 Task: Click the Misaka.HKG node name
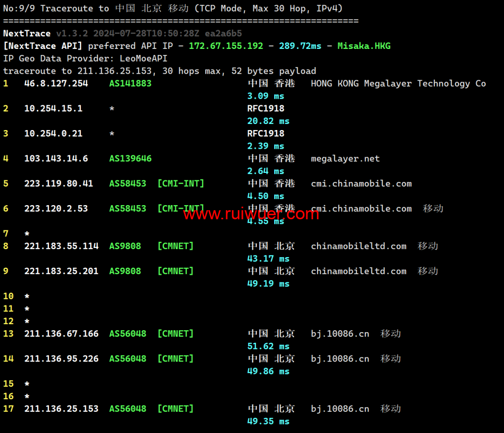click(363, 46)
